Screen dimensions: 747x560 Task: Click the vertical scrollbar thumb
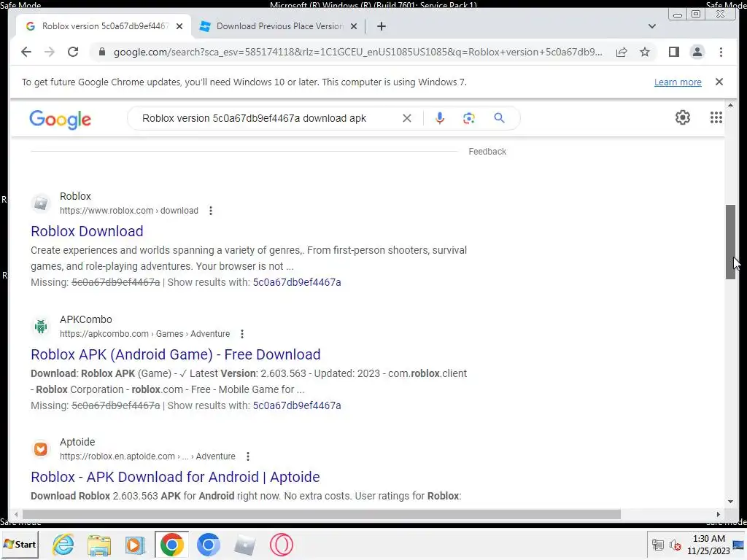[x=730, y=242]
